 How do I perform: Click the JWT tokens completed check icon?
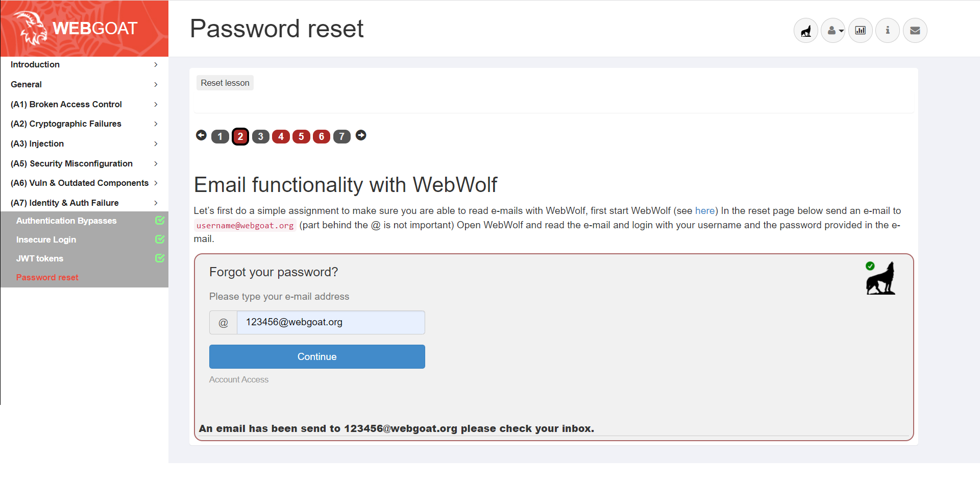pos(160,258)
